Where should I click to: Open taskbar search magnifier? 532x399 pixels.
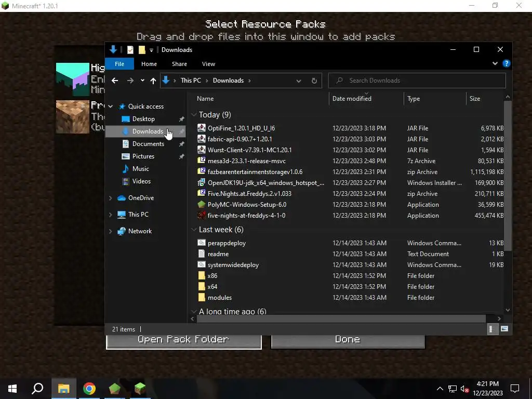pos(37,389)
